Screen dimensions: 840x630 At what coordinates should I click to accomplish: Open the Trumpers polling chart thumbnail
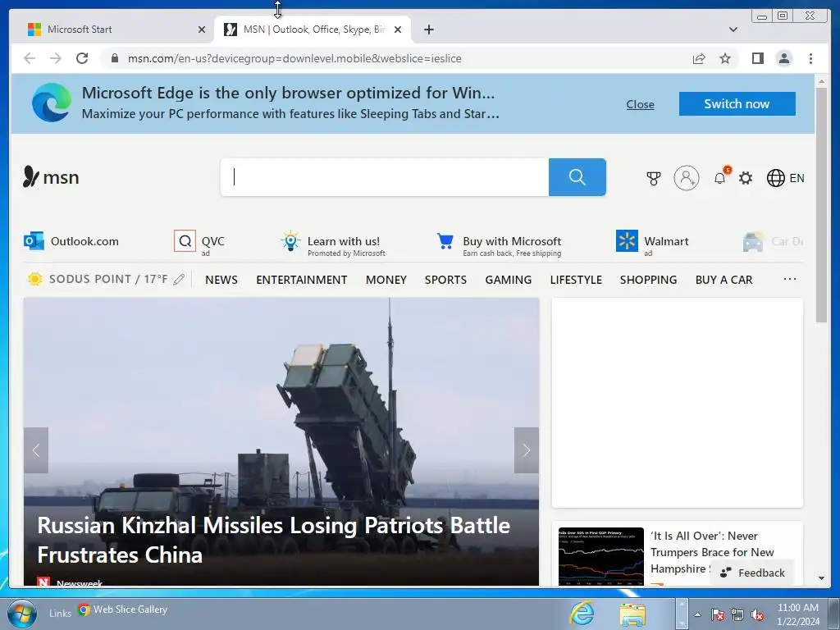pos(601,556)
